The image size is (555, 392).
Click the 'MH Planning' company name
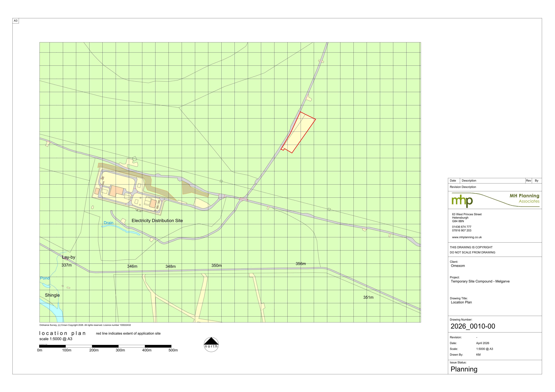524,196
